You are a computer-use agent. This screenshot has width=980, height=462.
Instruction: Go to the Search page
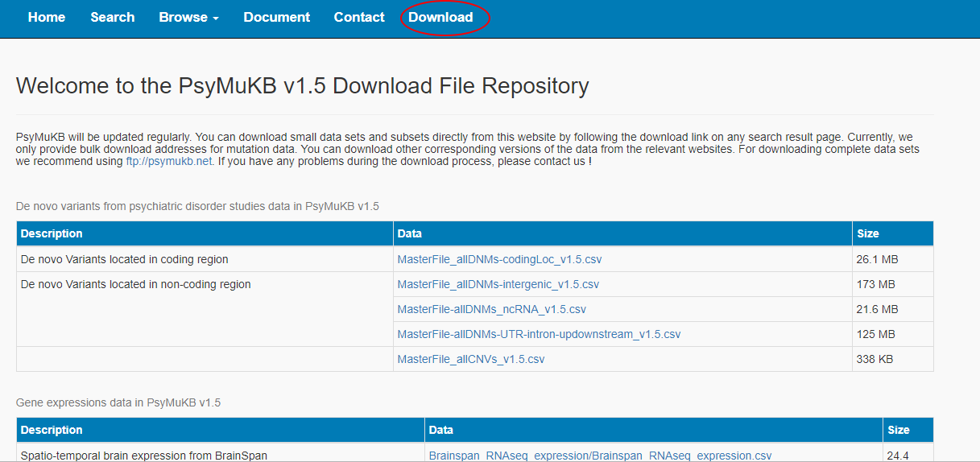coord(112,17)
